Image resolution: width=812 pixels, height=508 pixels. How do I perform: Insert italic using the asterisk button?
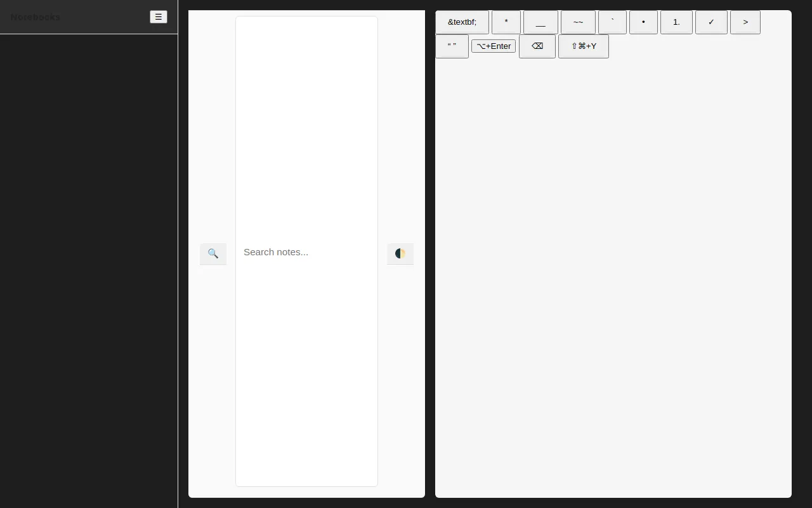506,22
